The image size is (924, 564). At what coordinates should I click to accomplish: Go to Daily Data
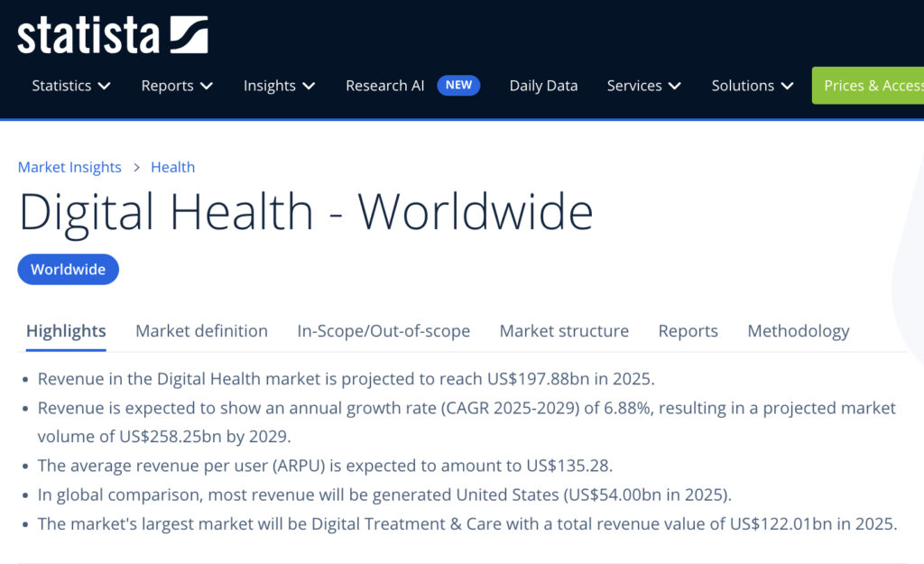(x=543, y=86)
